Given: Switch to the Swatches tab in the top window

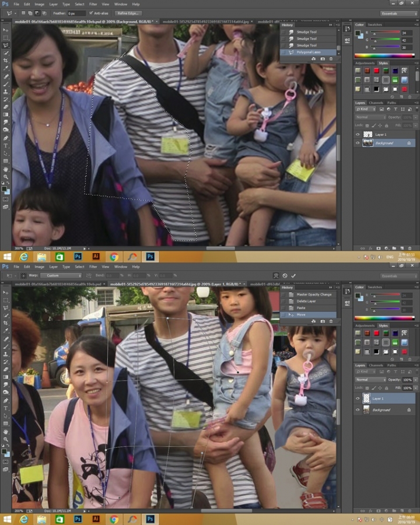Looking at the screenshot, I should click(374, 24).
